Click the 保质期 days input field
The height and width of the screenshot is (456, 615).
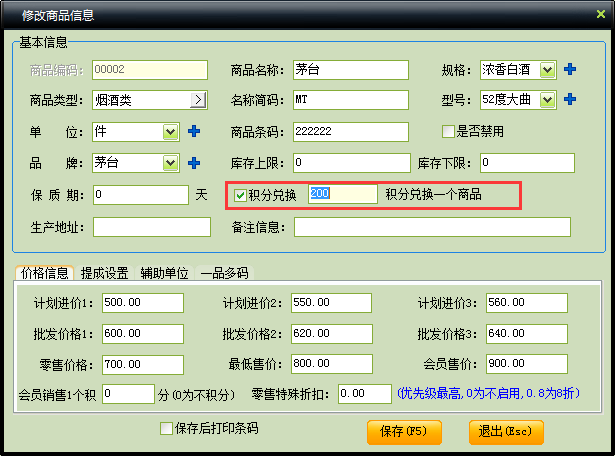point(141,195)
